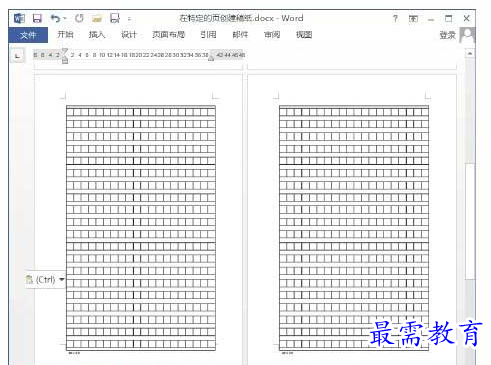The height and width of the screenshot is (365, 491).
Task: Redo the last action with the circular arrow
Action: pos(79,18)
